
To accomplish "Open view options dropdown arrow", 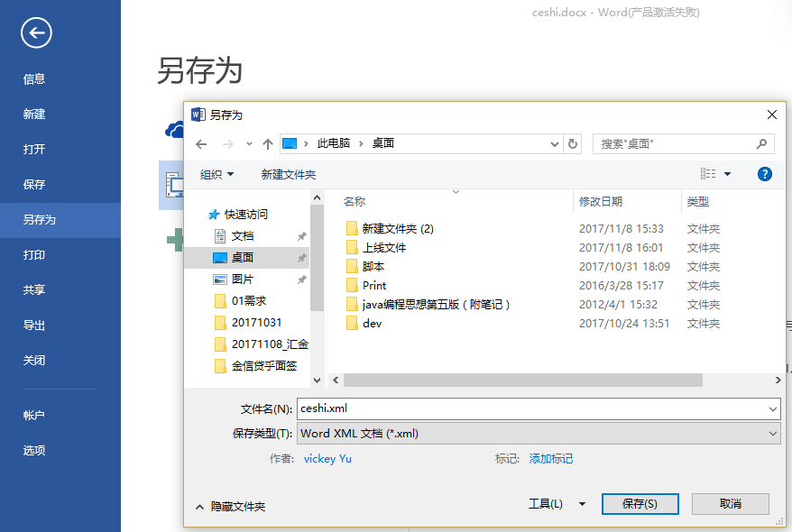I will tap(727, 174).
